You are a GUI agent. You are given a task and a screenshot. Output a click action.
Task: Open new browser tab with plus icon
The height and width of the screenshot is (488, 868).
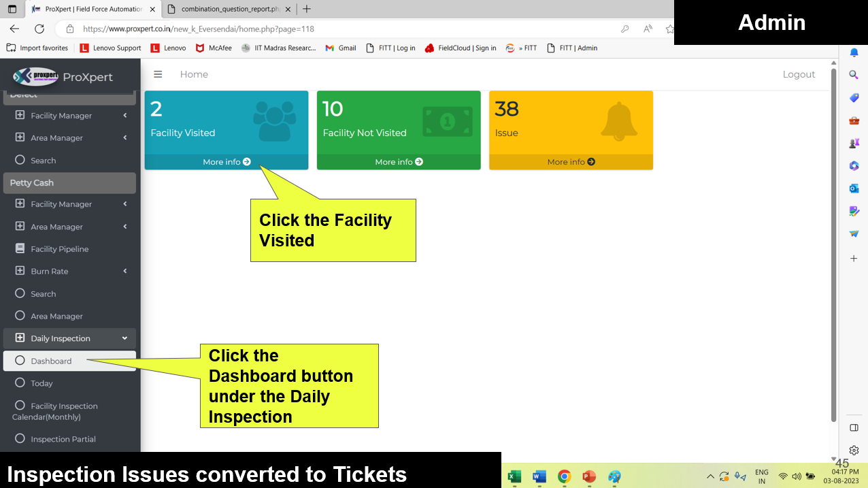click(307, 9)
